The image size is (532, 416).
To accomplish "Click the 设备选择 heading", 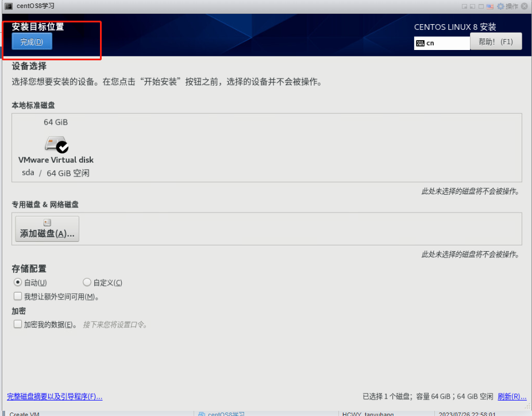I will pos(29,66).
